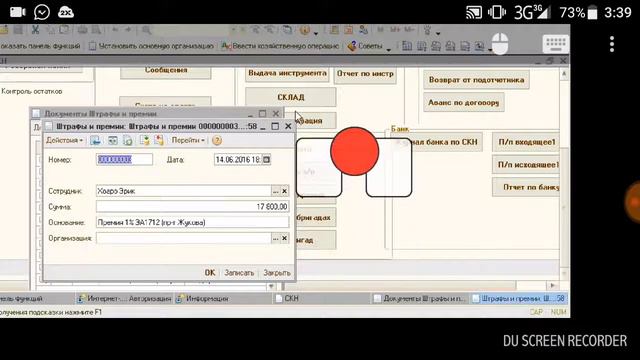640x360 pixels.
Task: Click the magnifier search icon in top toolbar
Action: pyautogui.click(x=146, y=30)
